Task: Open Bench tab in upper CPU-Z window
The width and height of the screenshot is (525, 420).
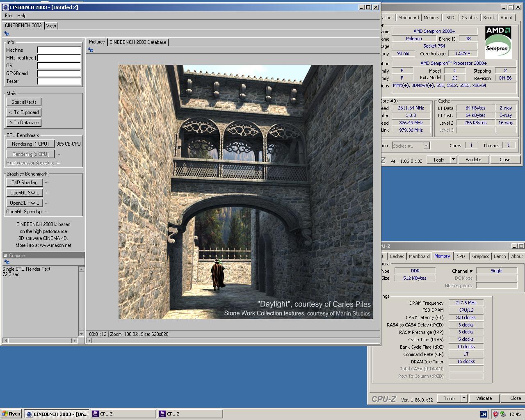Action: [x=489, y=18]
